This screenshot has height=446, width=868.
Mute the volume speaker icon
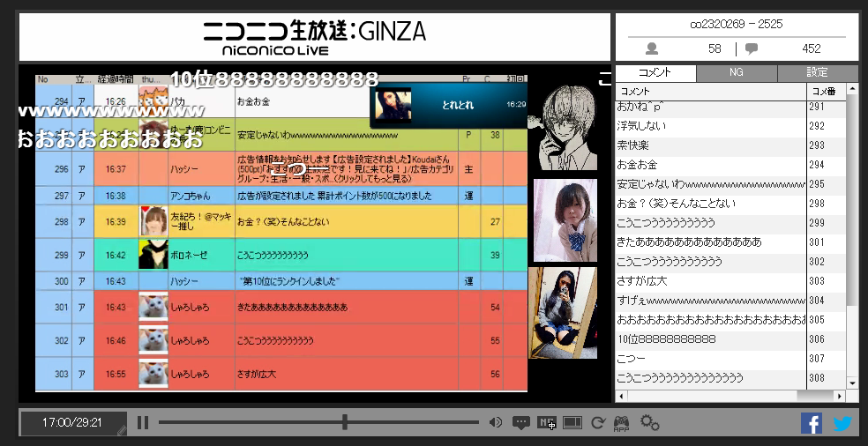coord(496,423)
